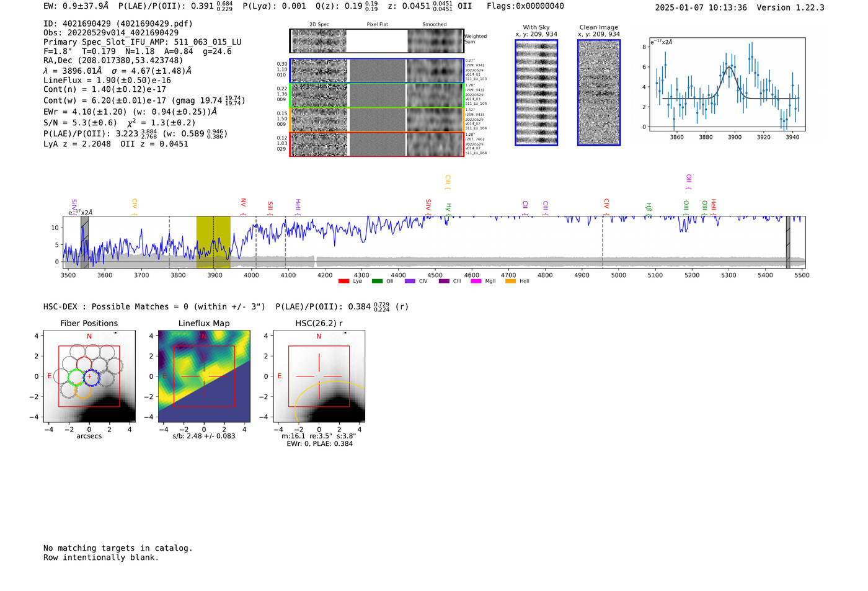Open the HSC(26.2) r image
This screenshot has width=868, height=591.
click(x=319, y=376)
